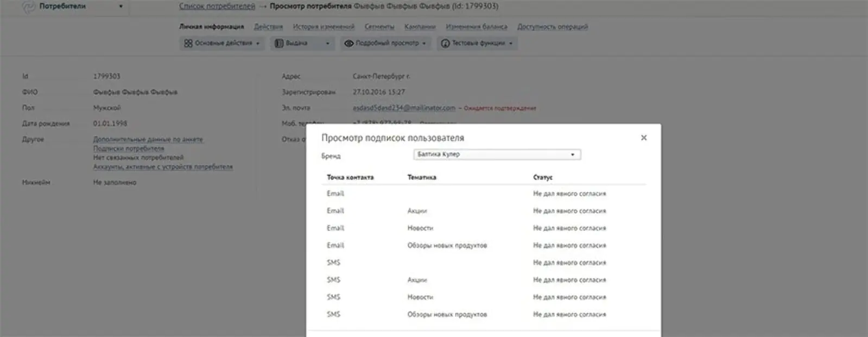Select Новости in the Email row

coord(420,228)
